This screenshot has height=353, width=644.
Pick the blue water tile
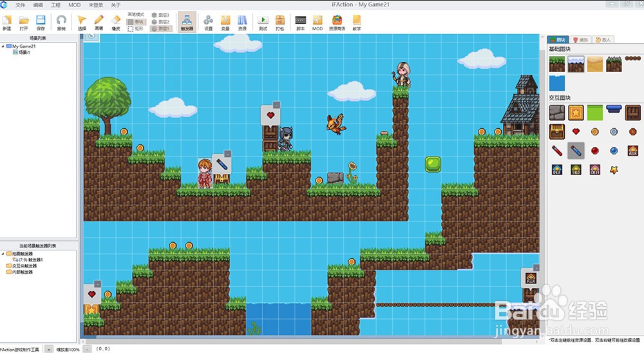click(x=557, y=83)
